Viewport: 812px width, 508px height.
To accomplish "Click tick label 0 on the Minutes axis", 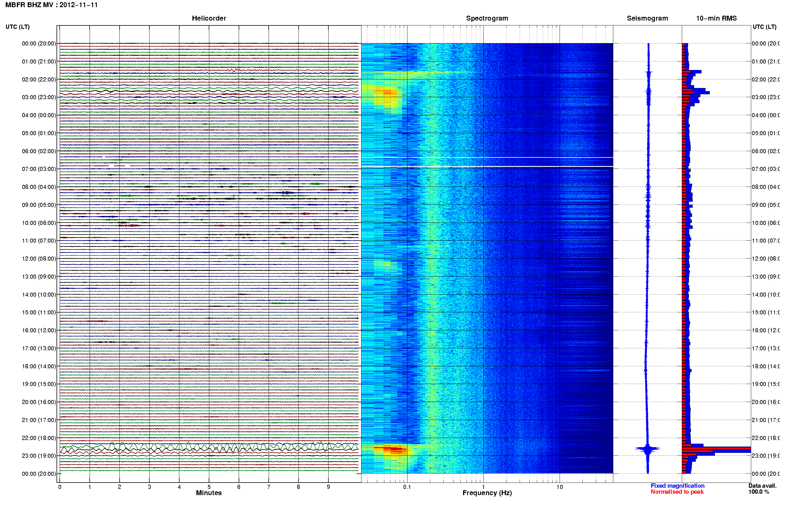I will 60,487.
